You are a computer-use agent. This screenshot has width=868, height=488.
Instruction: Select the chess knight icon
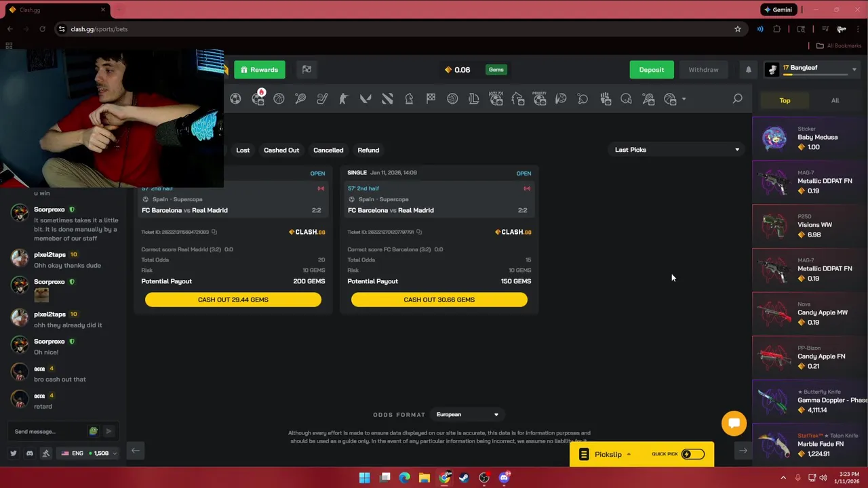(x=409, y=99)
